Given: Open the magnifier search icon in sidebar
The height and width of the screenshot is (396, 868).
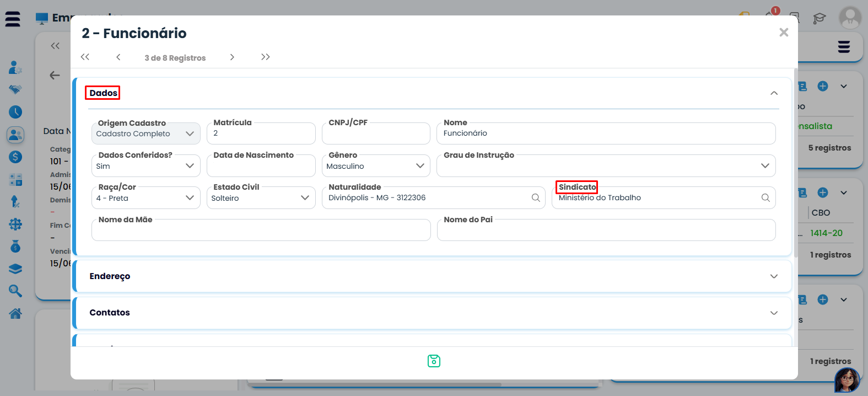Looking at the screenshot, I should click(x=15, y=291).
